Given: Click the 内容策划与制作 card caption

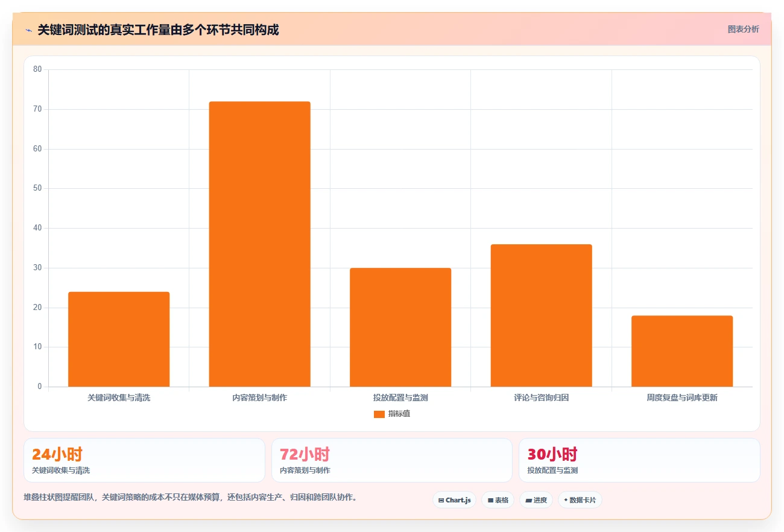Looking at the screenshot, I should (305, 470).
